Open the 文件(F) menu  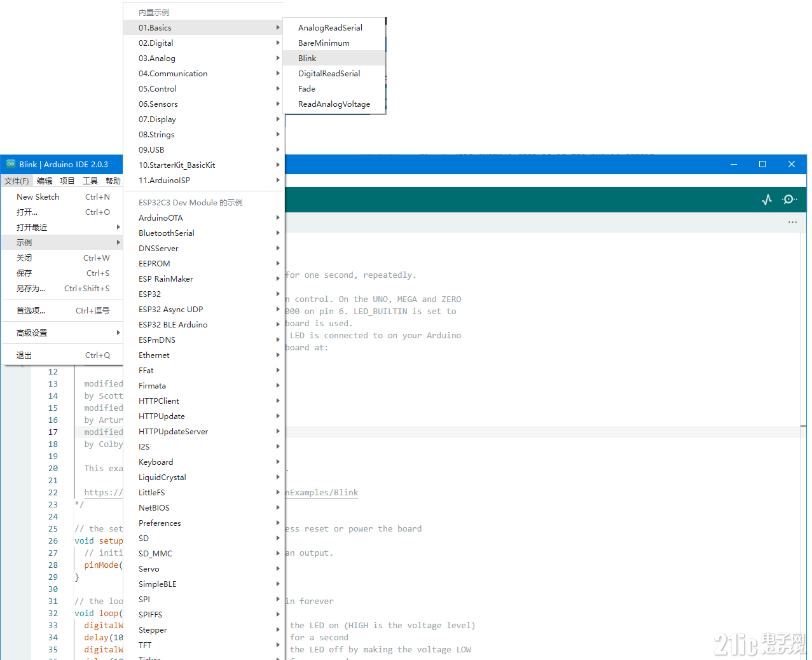point(17,181)
